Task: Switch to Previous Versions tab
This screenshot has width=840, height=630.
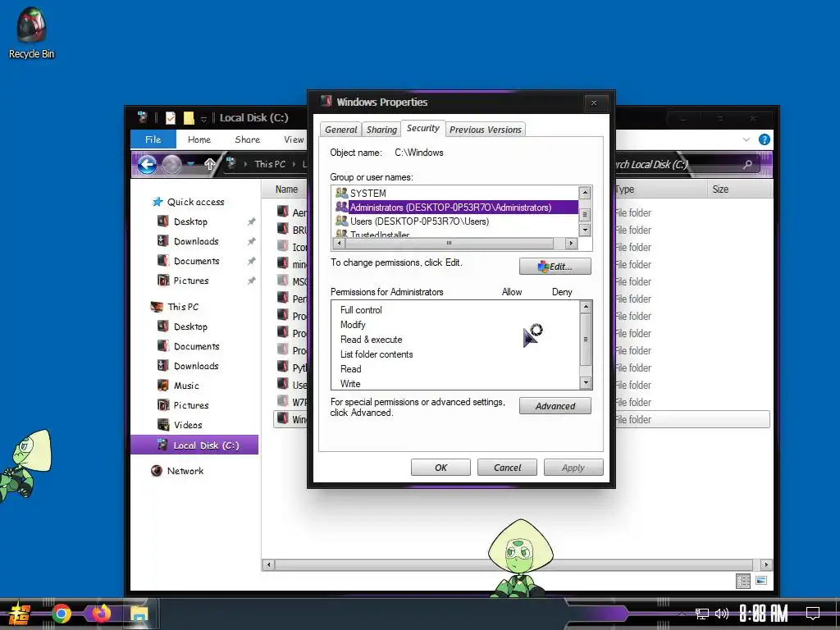Action: (486, 130)
